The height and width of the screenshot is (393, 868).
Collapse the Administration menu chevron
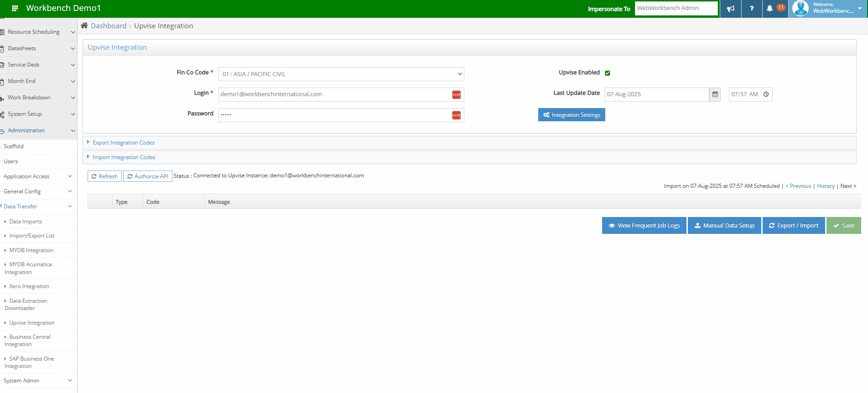tap(73, 130)
